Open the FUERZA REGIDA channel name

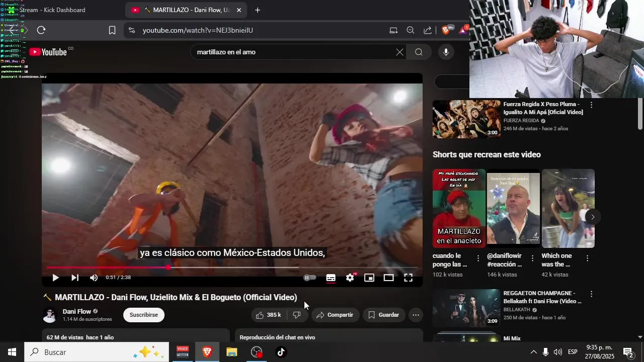[521, 121]
